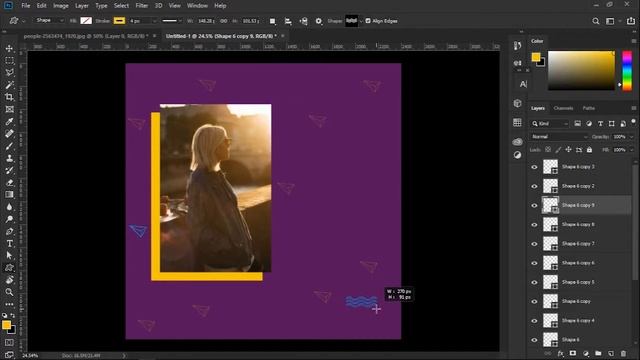Create new fill or adjustment layer
Screen dimensions: 640x360
586,353
